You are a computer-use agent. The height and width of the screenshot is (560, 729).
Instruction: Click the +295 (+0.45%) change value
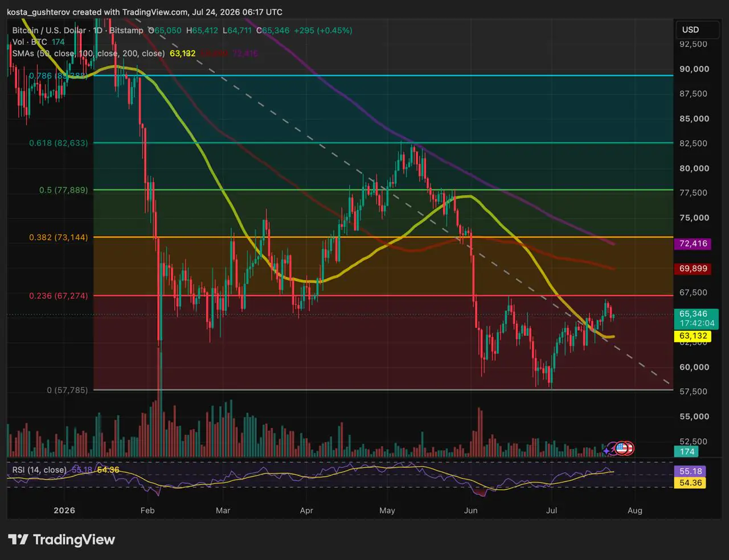(323, 30)
